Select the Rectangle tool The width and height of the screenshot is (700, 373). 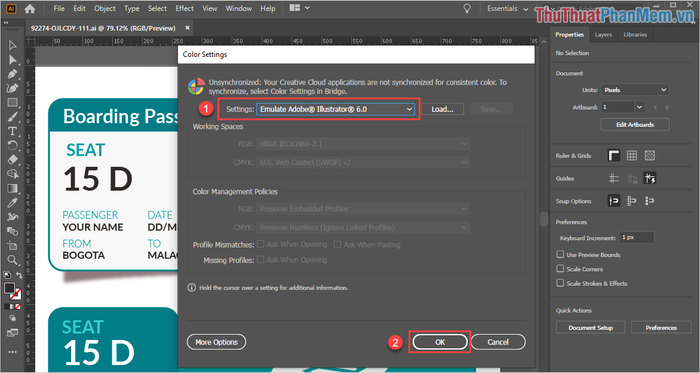(x=12, y=103)
